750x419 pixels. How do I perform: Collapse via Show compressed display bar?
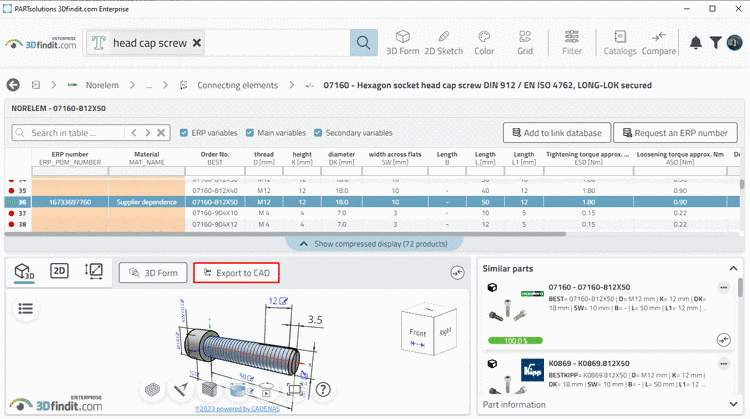tap(375, 244)
